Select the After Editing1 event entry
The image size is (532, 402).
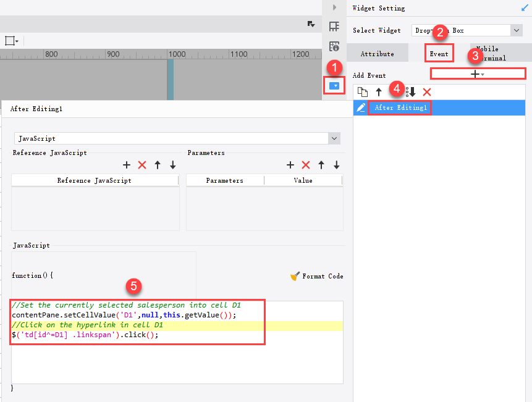coord(400,107)
